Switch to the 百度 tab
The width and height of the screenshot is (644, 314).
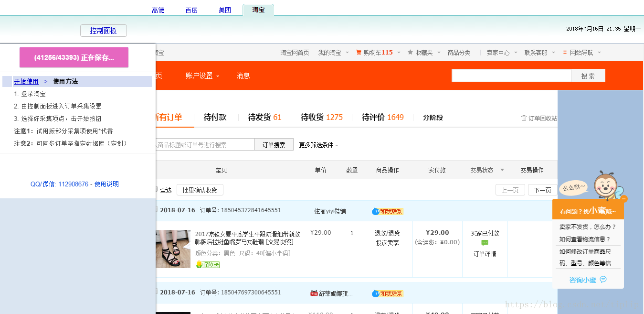(191, 10)
